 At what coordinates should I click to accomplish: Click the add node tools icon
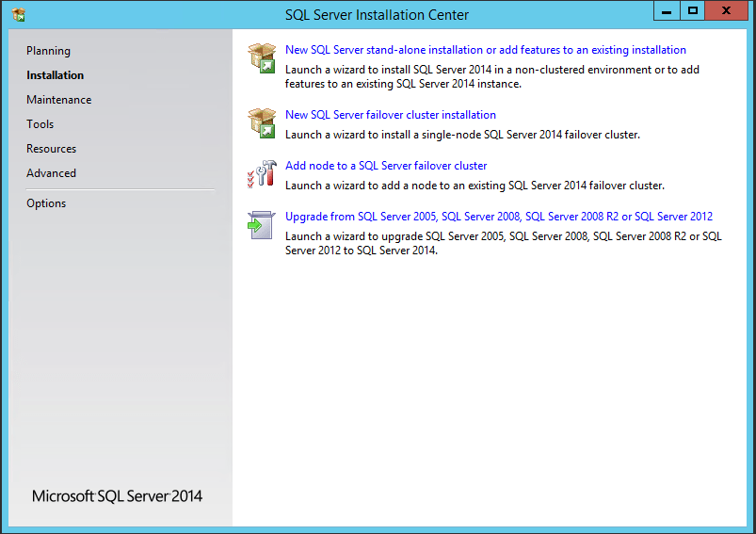pos(262,174)
